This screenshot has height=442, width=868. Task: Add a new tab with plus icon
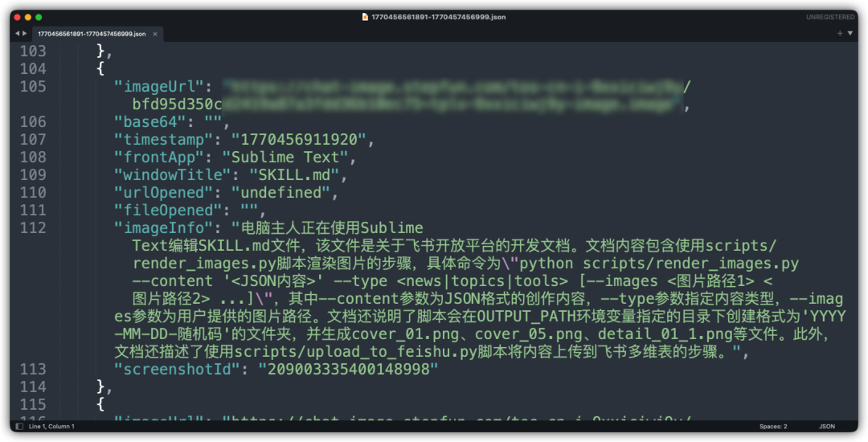pyautogui.click(x=840, y=33)
